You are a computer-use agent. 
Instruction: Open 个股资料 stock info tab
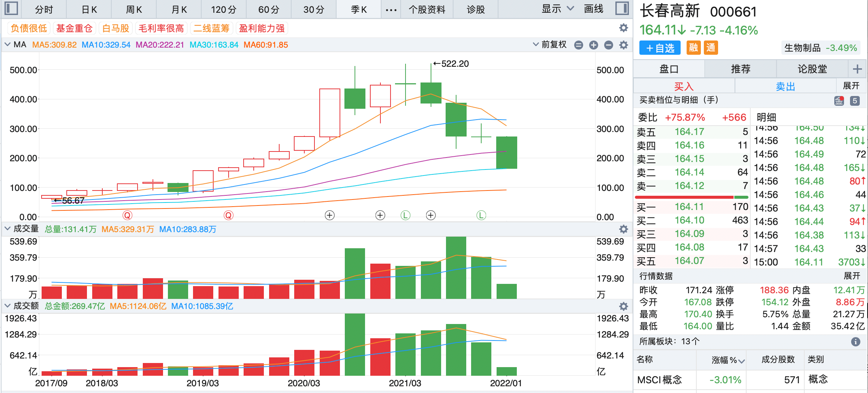[x=427, y=10]
